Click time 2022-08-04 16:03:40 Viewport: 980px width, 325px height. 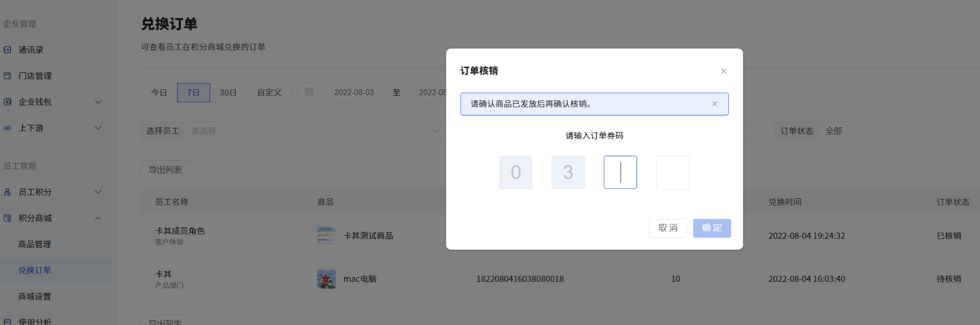(807, 279)
